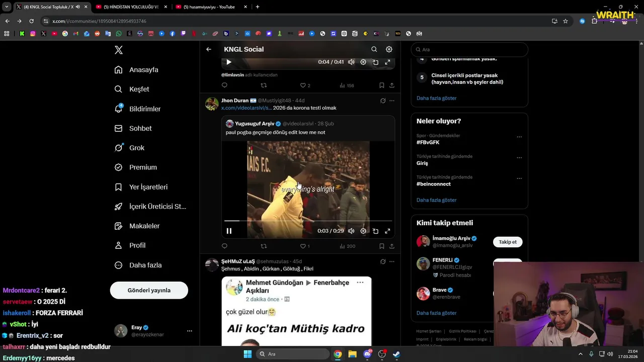The height and width of the screenshot is (362, 644).
Task: Click Gönderi yayınla button
Action: pyautogui.click(x=149, y=290)
